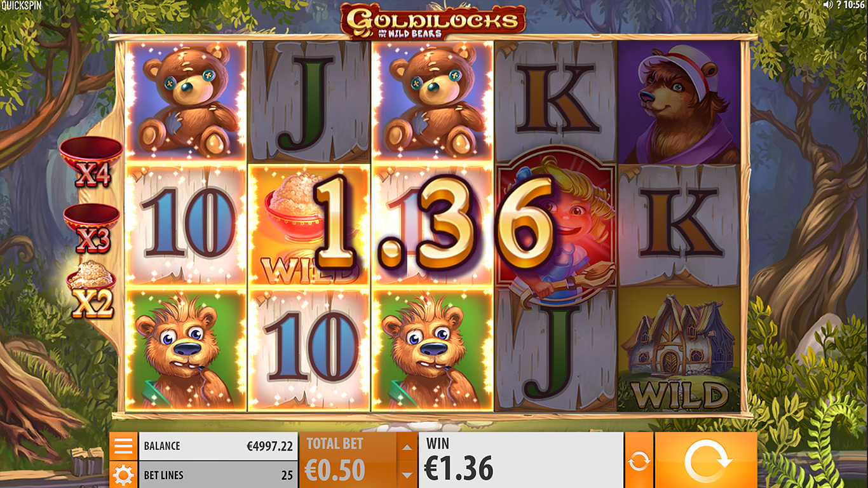The width and height of the screenshot is (868, 488).
Task: Increase total bet with up arrow
Action: coord(407,447)
